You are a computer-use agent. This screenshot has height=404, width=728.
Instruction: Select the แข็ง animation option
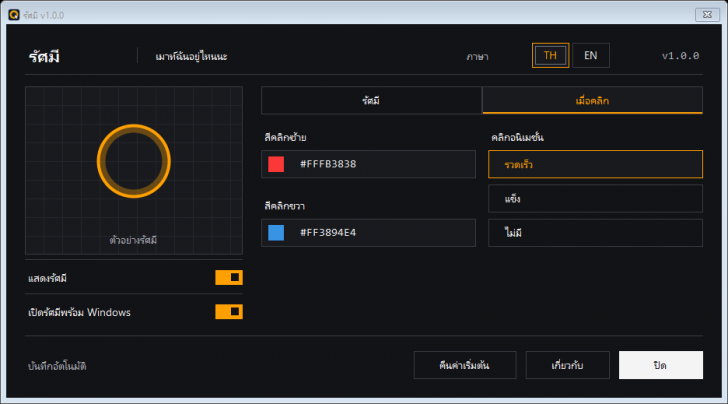[x=595, y=199]
